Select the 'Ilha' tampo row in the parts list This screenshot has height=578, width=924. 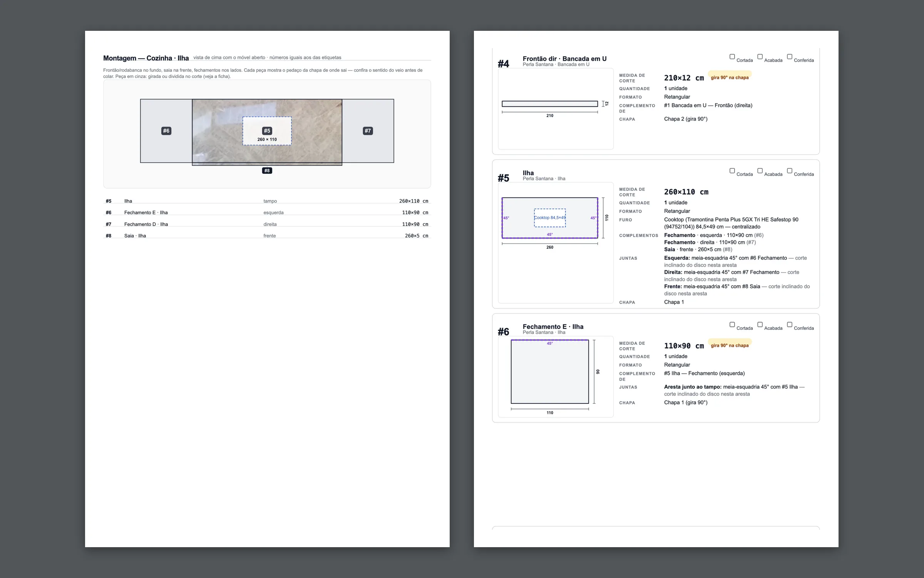pyautogui.click(x=267, y=201)
